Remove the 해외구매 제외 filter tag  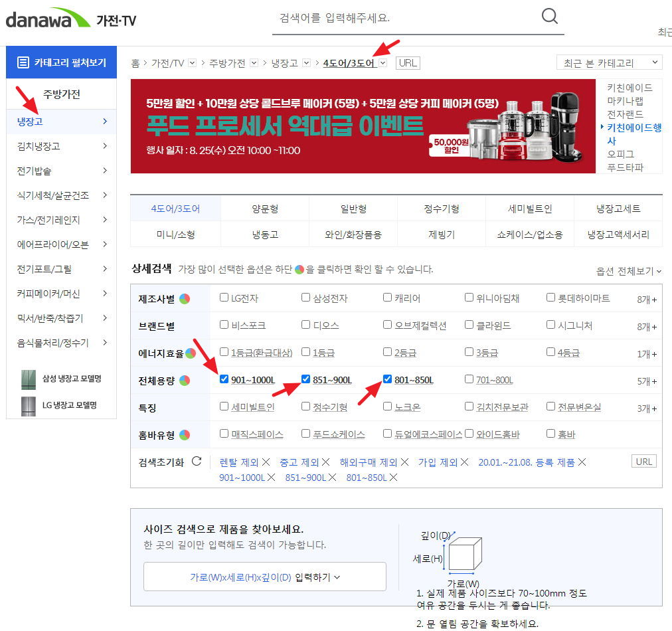[x=404, y=462]
